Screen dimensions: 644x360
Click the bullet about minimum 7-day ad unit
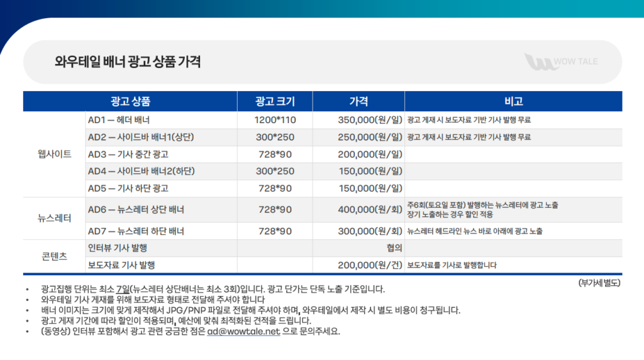[213, 290]
